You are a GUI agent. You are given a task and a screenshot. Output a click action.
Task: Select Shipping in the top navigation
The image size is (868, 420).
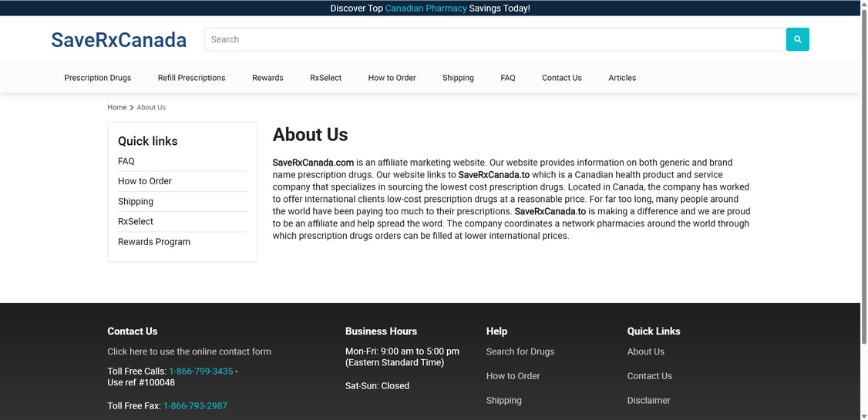click(x=458, y=78)
